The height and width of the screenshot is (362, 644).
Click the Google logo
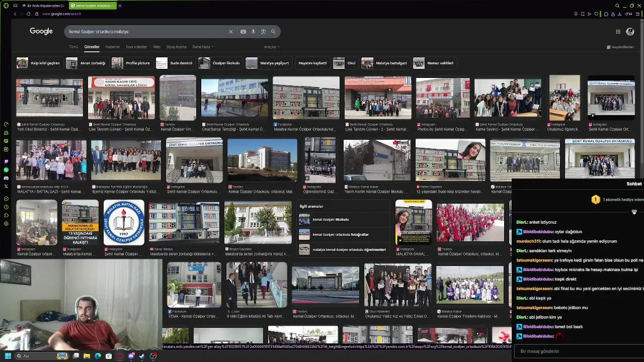[x=41, y=31]
